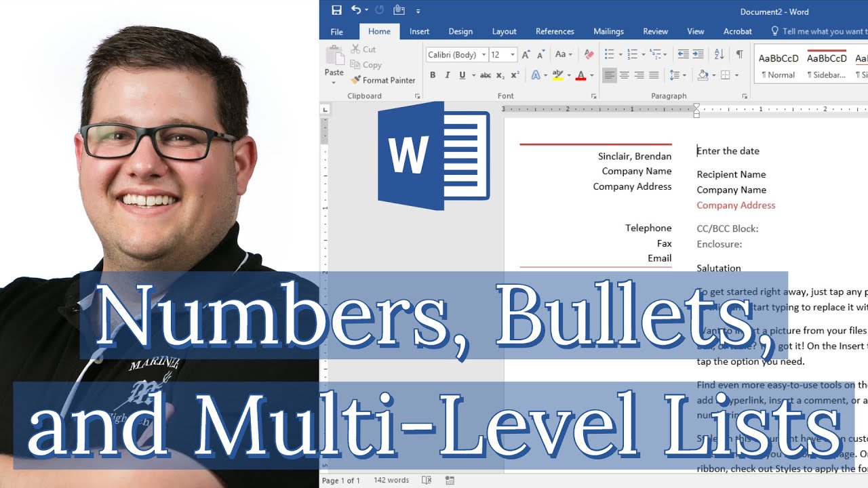
Task: Toggle Italic formatting
Action: 448,75
